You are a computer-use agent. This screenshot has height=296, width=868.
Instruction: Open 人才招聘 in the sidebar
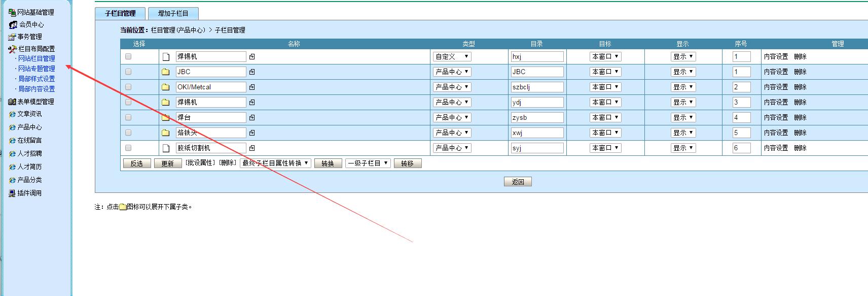(x=30, y=153)
